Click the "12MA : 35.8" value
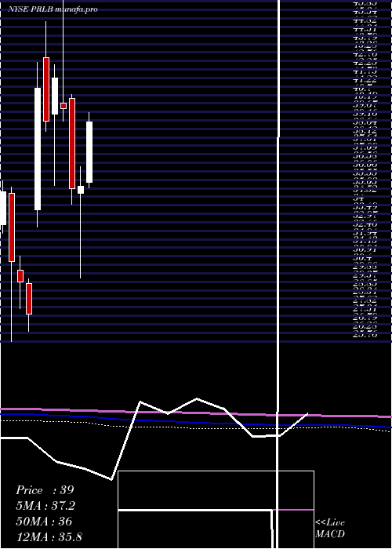Image resolution: width=392 pixels, height=549 pixels. coord(49,536)
